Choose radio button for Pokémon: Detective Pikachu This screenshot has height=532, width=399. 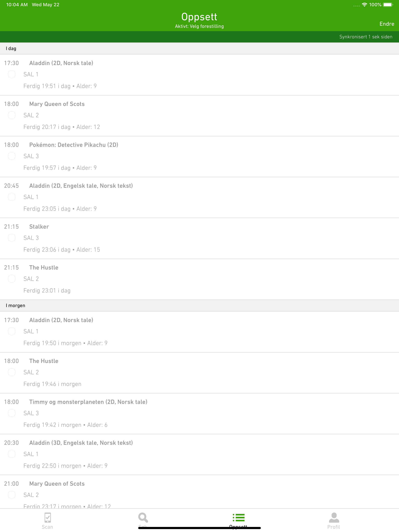point(11,156)
